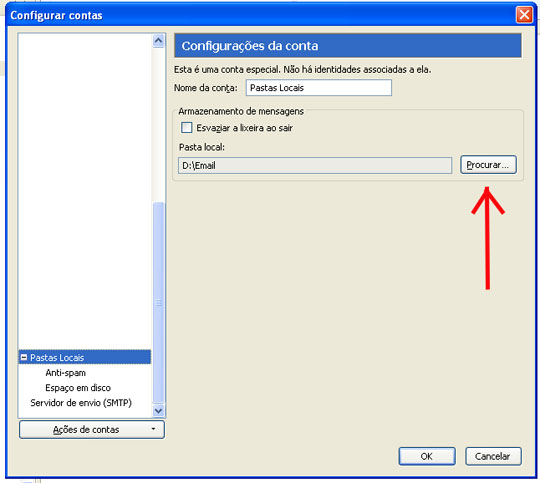The image size is (540, 483).
Task: Confirm settings with the OK button
Action: [427, 456]
